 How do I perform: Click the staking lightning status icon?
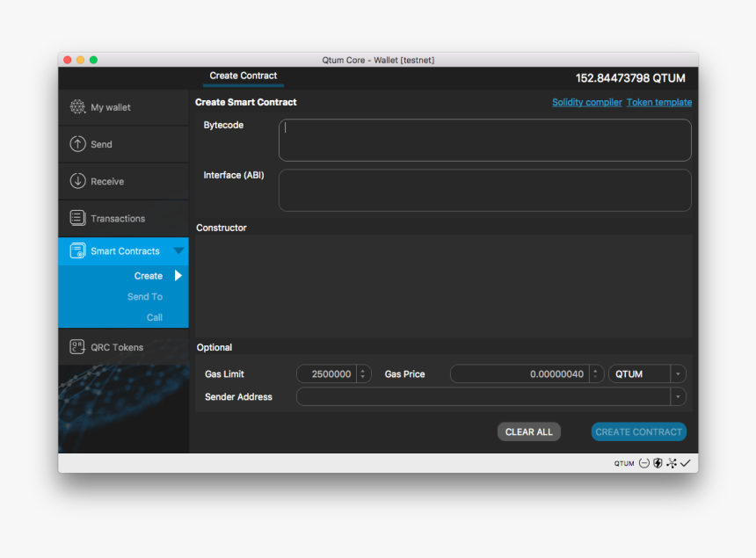coord(658,463)
